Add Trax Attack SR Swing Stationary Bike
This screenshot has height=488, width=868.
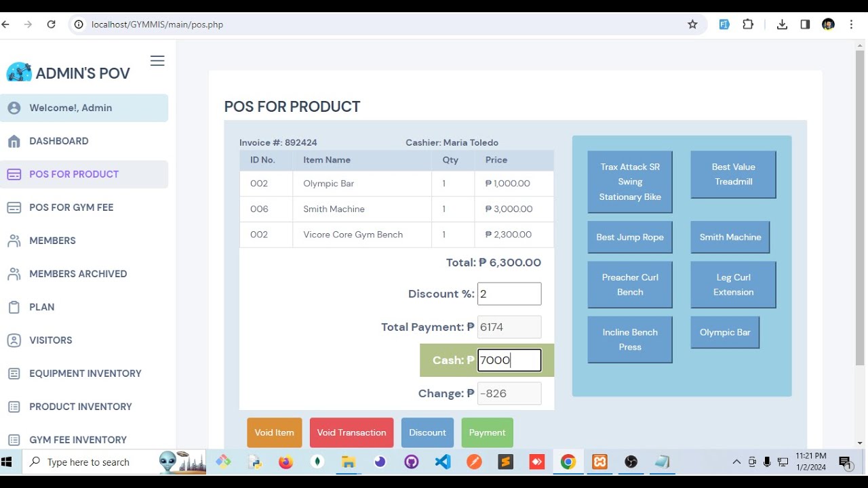[630, 182]
